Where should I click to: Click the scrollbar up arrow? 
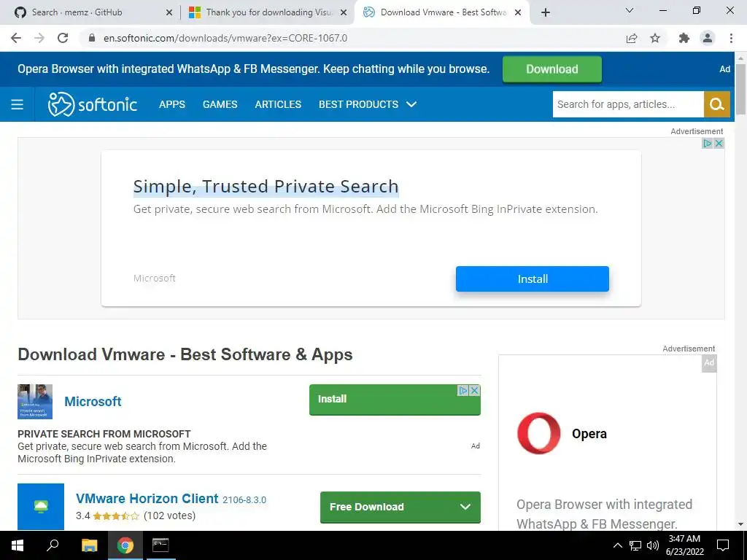740,58
